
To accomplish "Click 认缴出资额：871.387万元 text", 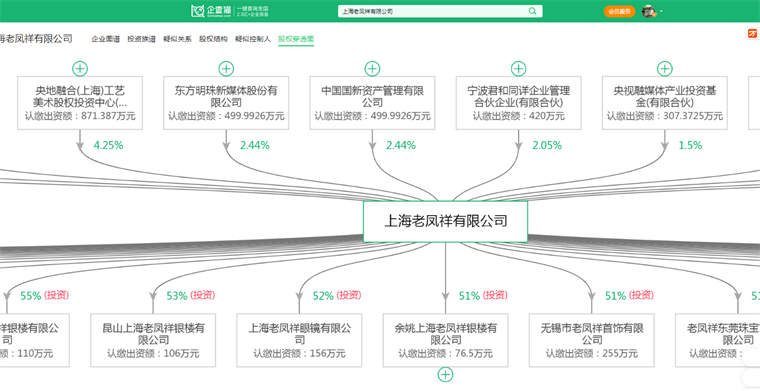I will [80, 116].
